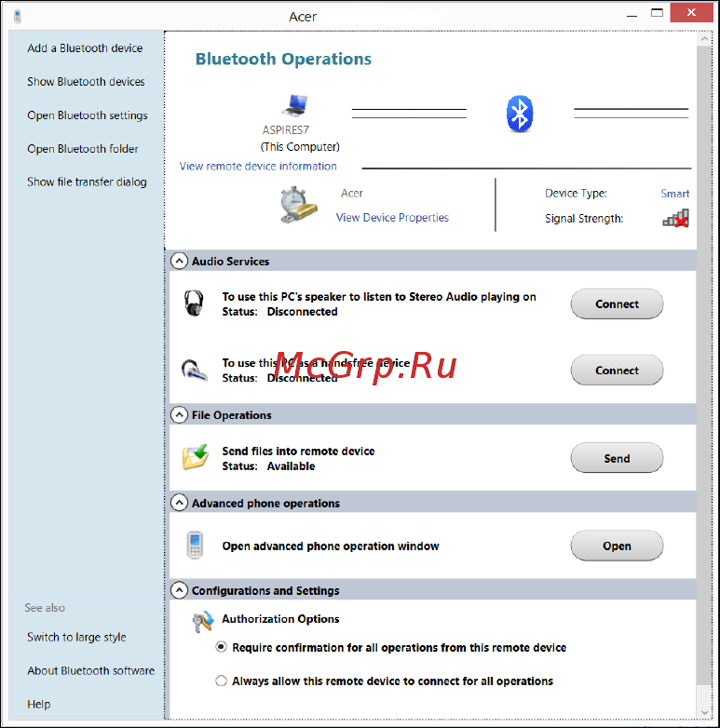Show file transfer dialog
720x728 pixels.
point(87,182)
